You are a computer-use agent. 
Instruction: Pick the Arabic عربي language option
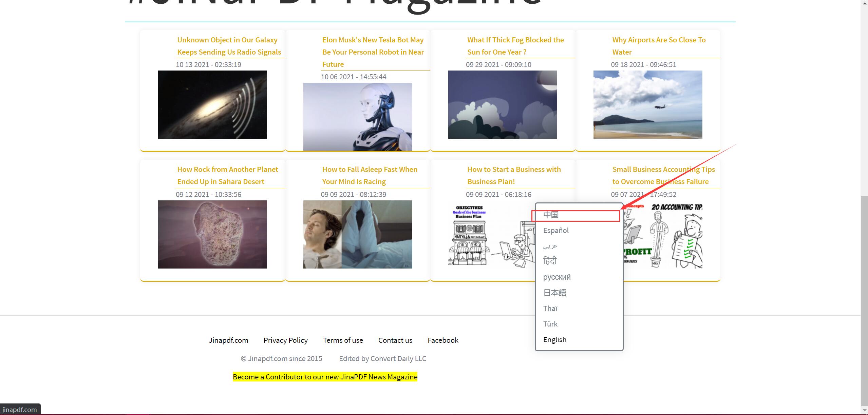click(x=550, y=246)
